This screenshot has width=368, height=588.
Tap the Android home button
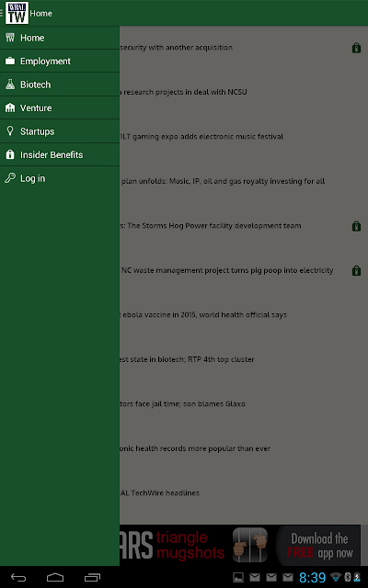[x=55, y=577]
